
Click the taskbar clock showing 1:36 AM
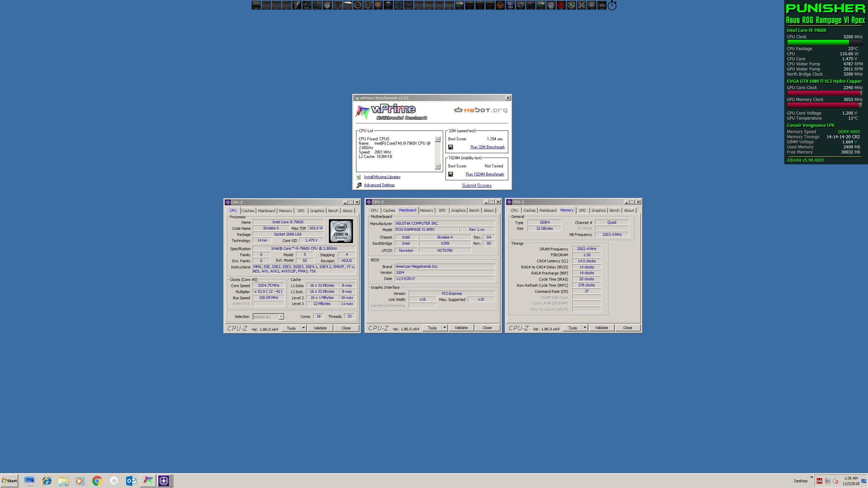pos(851,478)
